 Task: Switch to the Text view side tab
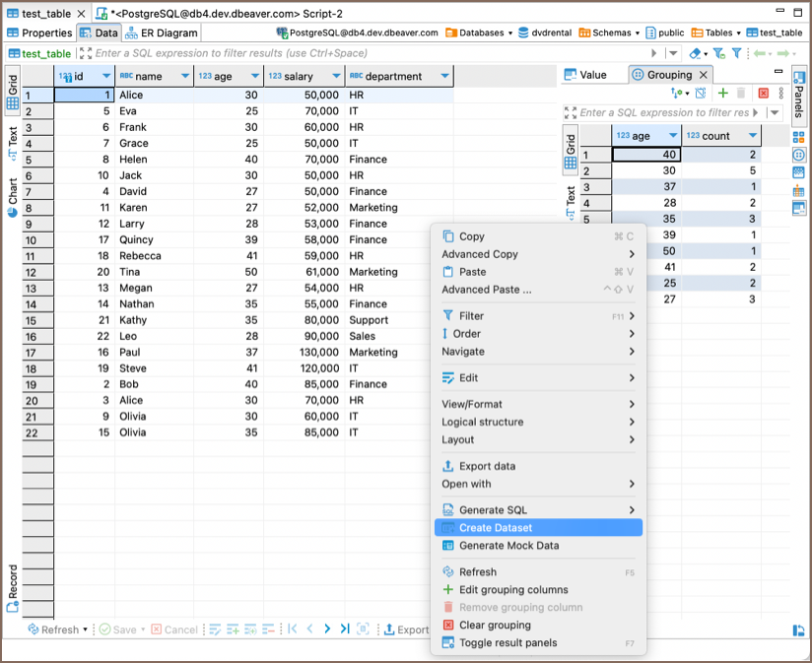13,142
